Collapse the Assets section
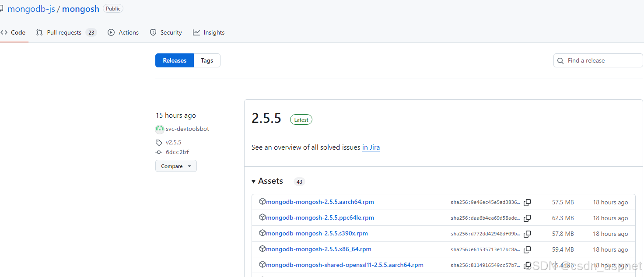The width and height of the screenshot is (644, 277). (x=267, y=181)
